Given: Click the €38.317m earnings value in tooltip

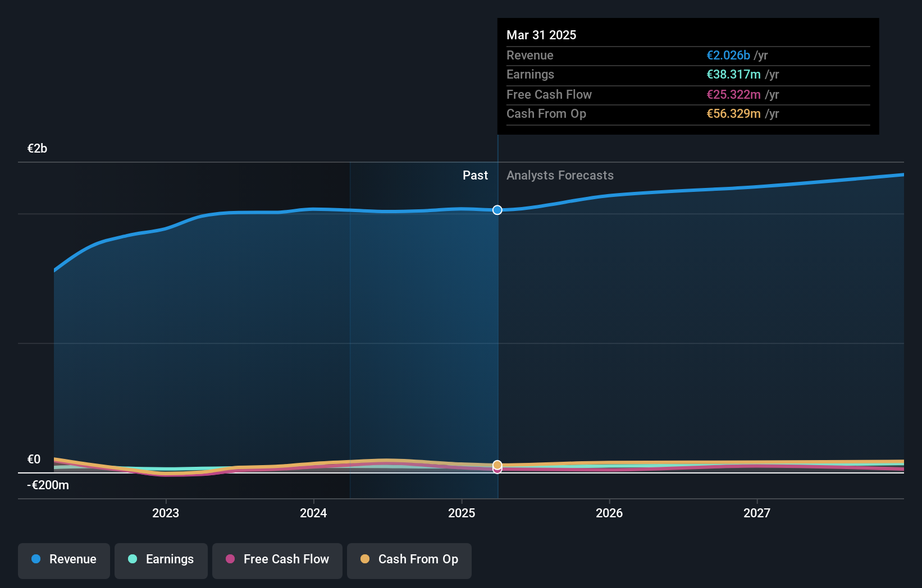Looking at the screenshot, I should (x=733, y=74).
